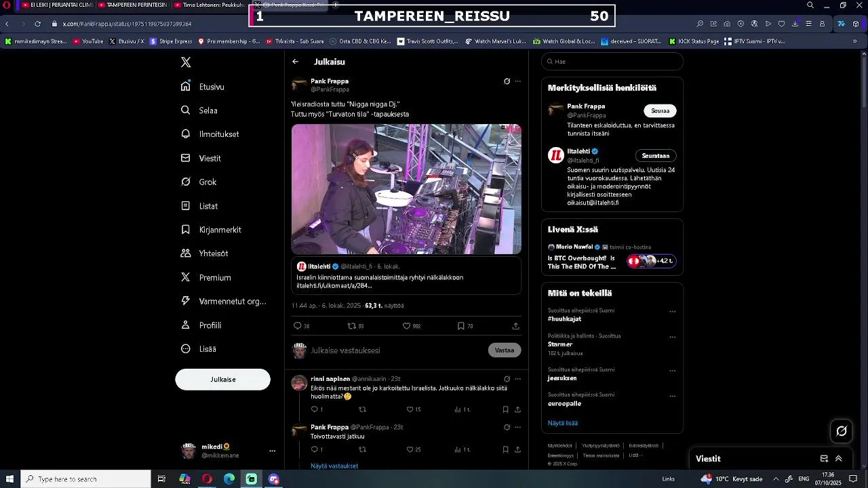Open Stripe Express bookmark

tap(171, 41)
